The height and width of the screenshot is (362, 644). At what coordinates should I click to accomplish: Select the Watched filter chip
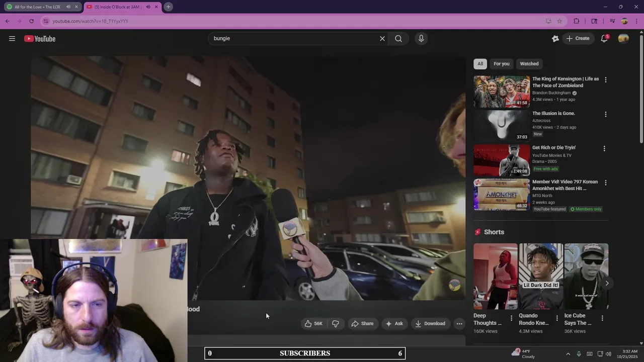(529, 64)
